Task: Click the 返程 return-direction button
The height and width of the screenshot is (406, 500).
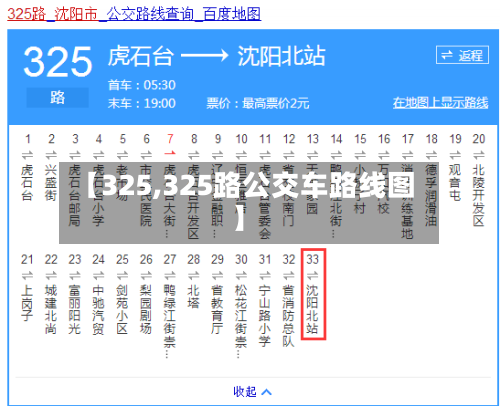Action: click(462, 55)
